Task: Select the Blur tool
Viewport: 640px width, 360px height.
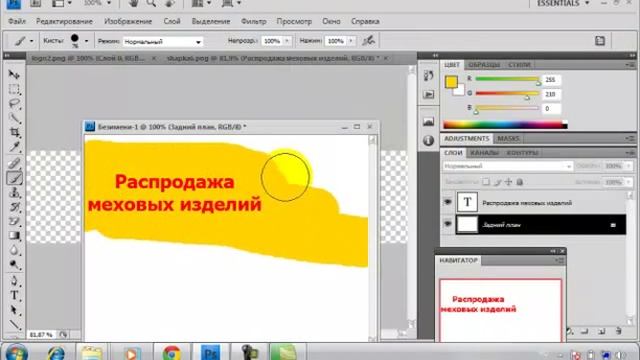Action: click(x=14, y=250)
